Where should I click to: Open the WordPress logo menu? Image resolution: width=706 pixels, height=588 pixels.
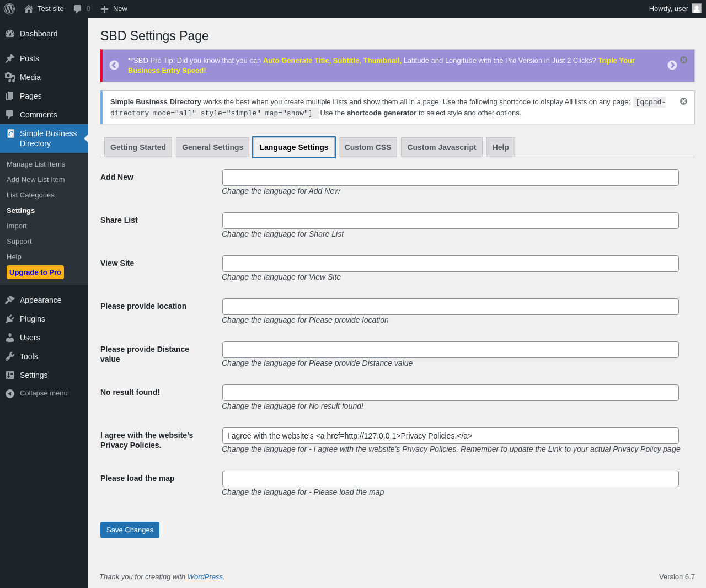tap(9, 9)
